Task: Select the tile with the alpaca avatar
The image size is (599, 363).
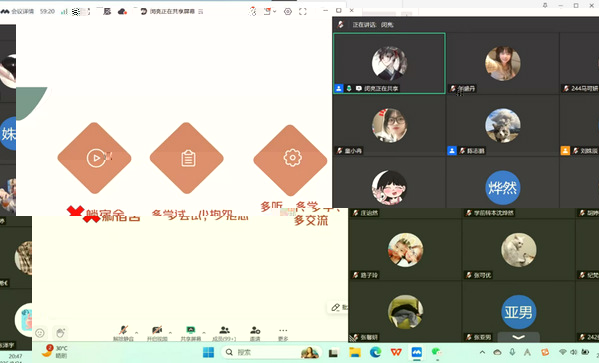Action: coord(502,125)
